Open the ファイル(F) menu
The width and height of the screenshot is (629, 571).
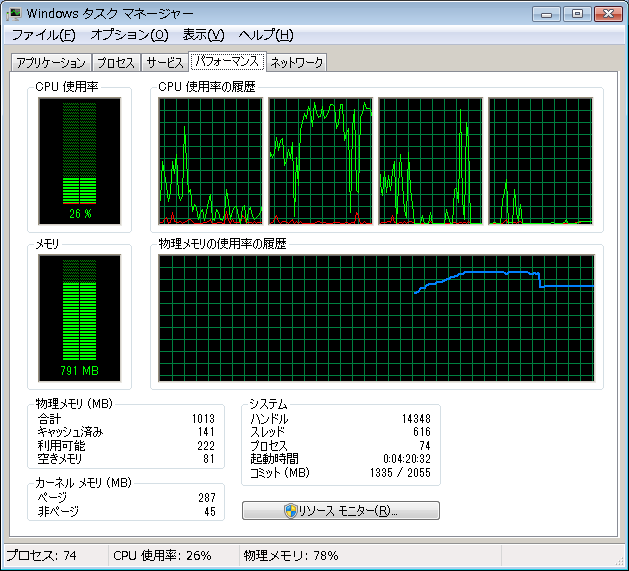(x=43, y=35)
